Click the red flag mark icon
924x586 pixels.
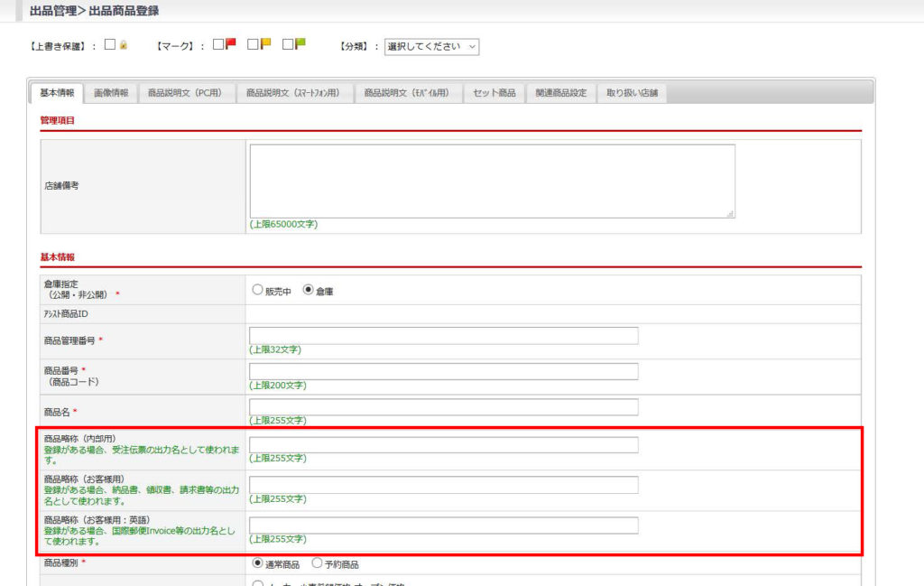pyautogui.click(x=230, y=45)
